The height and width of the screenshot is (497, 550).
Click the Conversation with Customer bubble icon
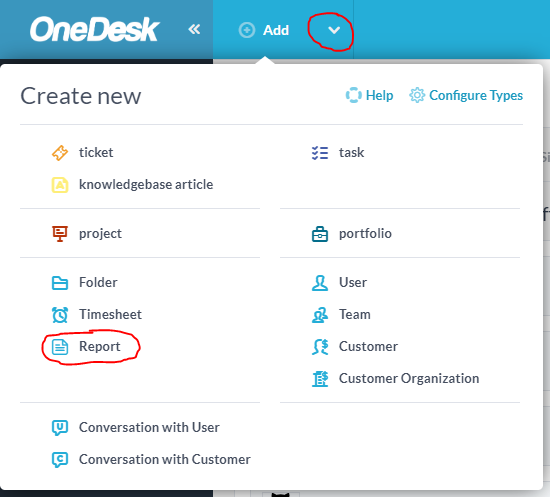pos(60,460)
